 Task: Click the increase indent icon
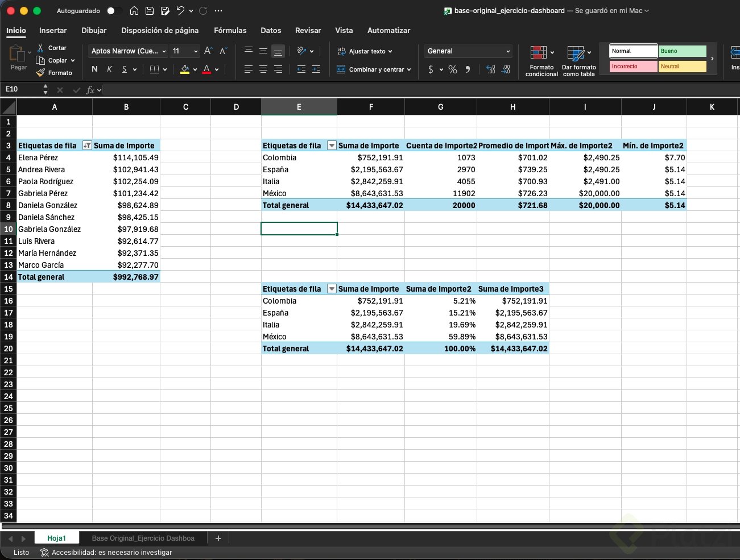(x=316, y=69)
